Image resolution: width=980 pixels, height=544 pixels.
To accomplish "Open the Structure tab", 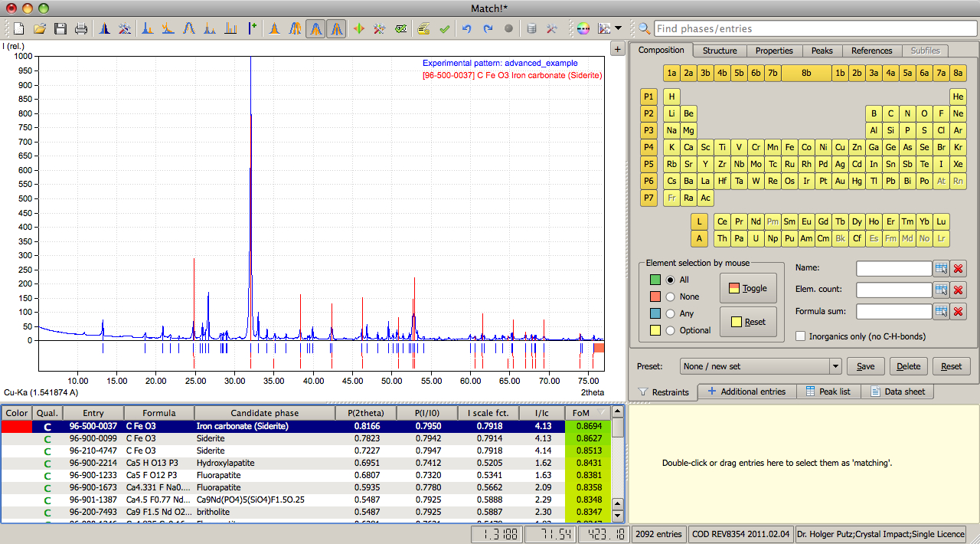I will [x=720, y=51].
